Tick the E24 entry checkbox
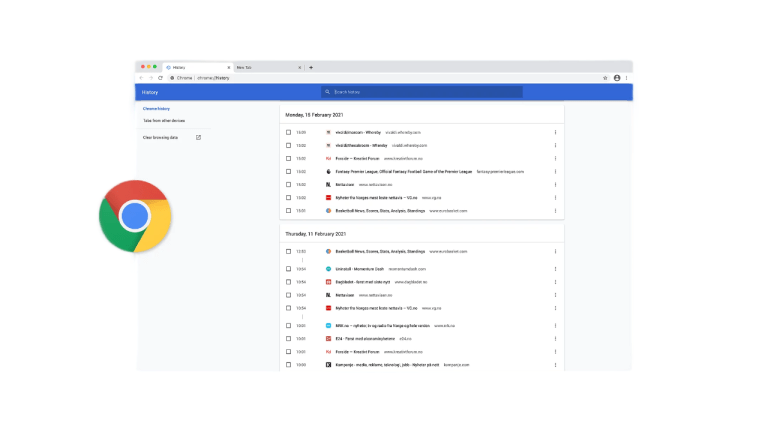768x432 pixels. click(288, 339)
